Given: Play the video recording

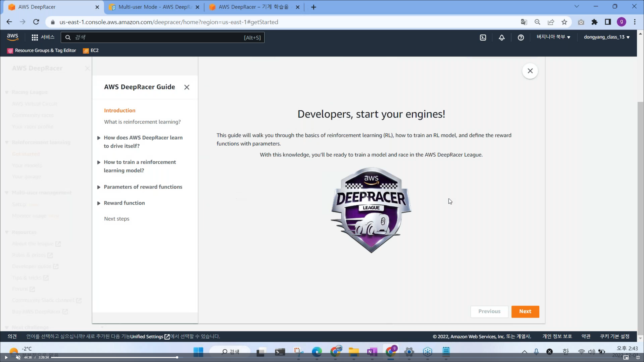Looking at the screenshot, I should (6, 357).
